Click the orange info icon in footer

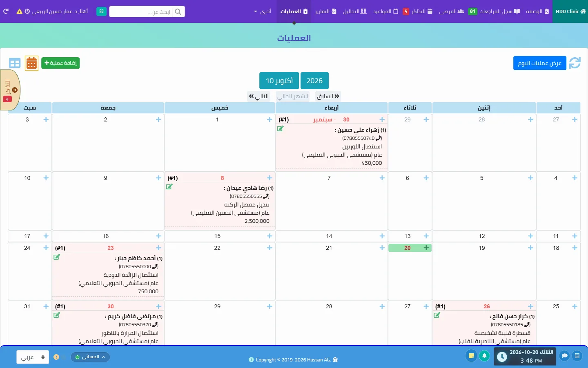[x=56, y=357]
